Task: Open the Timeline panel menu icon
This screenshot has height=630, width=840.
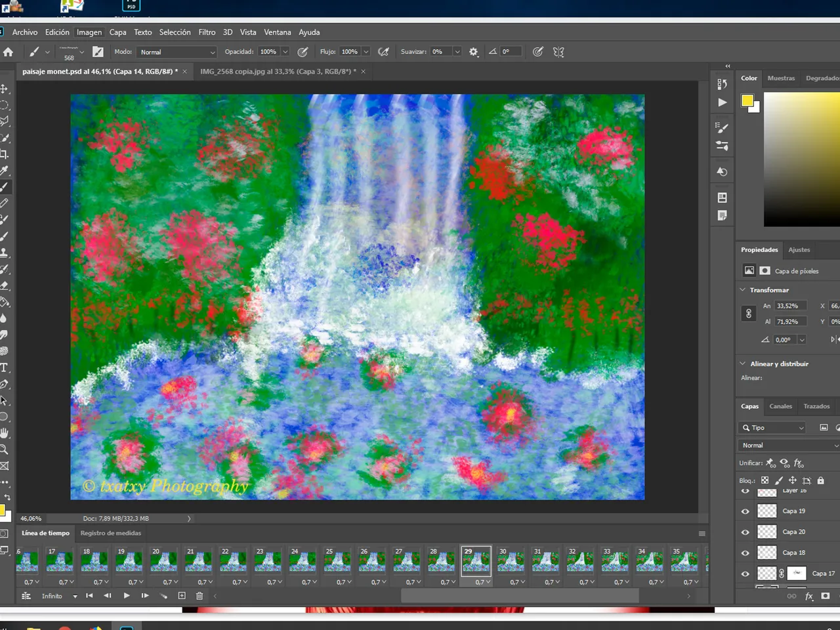Action: tap(702, 534)
